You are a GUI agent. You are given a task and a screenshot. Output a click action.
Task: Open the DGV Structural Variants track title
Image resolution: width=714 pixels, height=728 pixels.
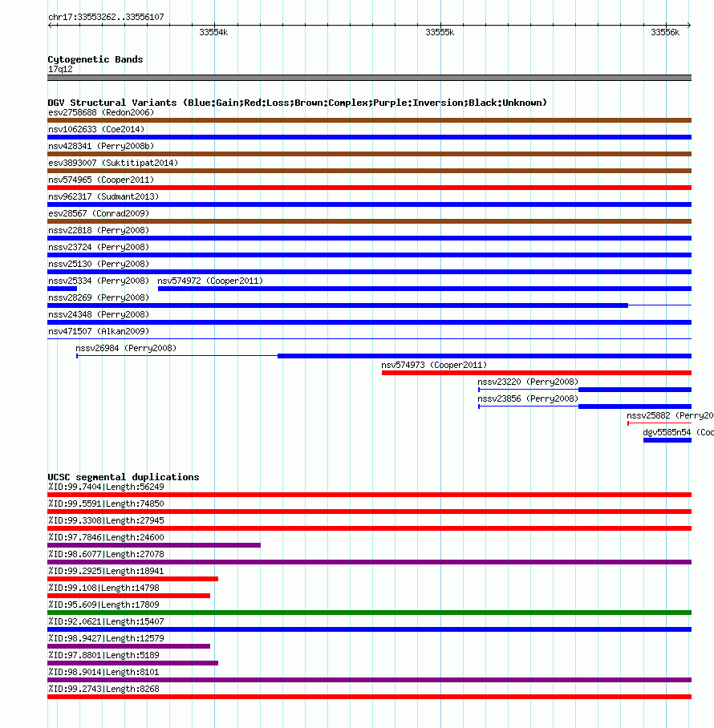[298, 103]
